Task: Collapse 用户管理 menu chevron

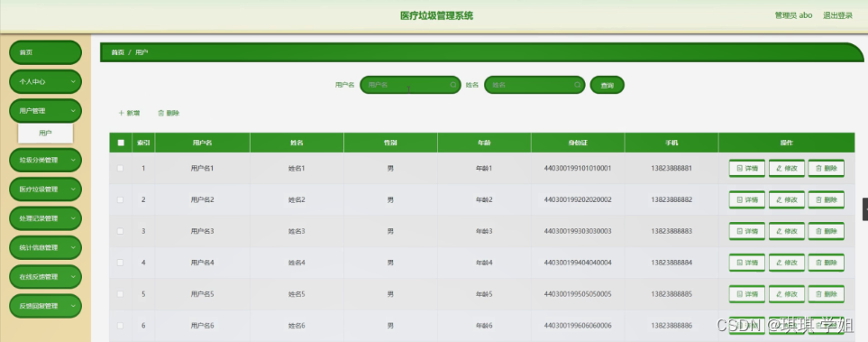Action: pyautogui.click(x=73, y=111)
